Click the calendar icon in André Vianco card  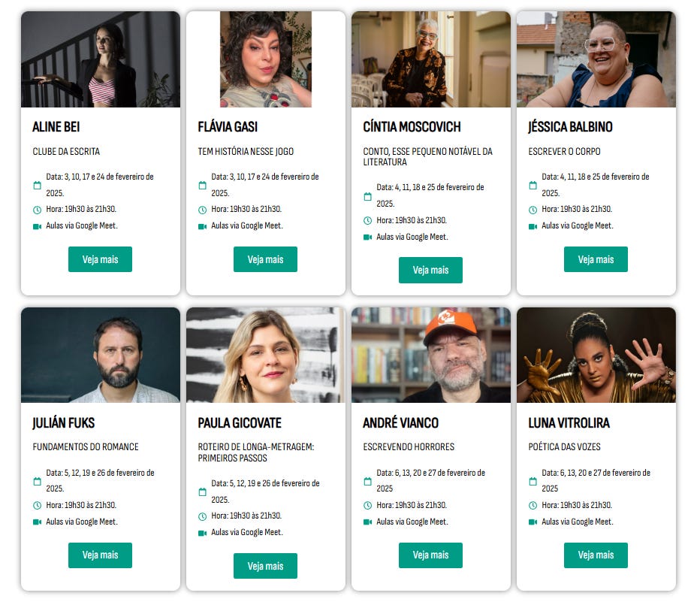click(367, 481)
